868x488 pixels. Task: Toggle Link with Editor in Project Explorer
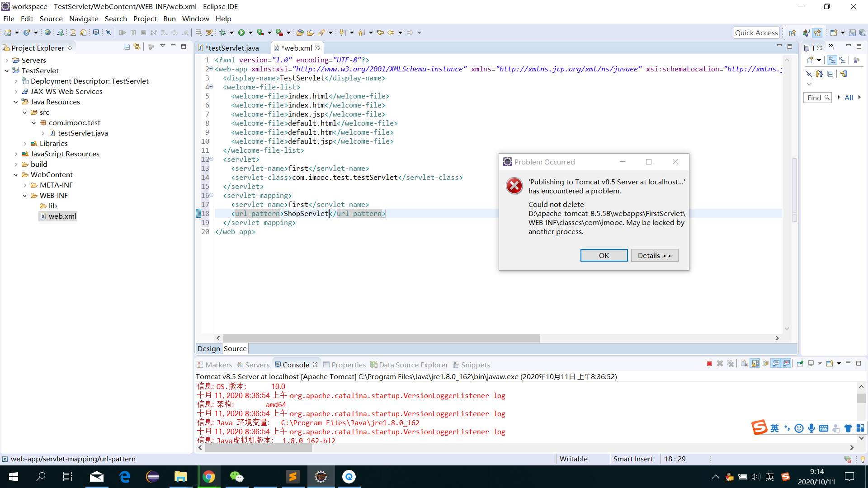(x=137, y=47)
